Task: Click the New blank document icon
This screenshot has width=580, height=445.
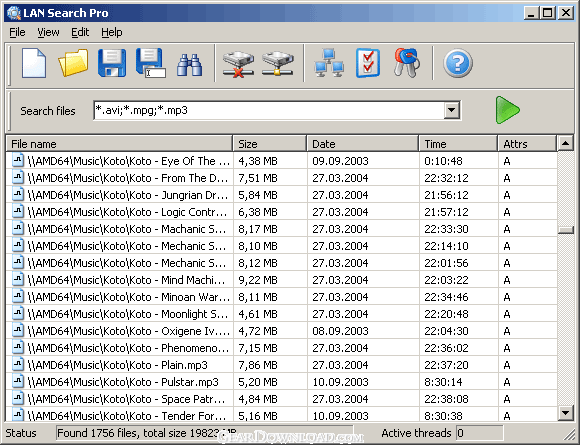Action: tap(34, 63)
